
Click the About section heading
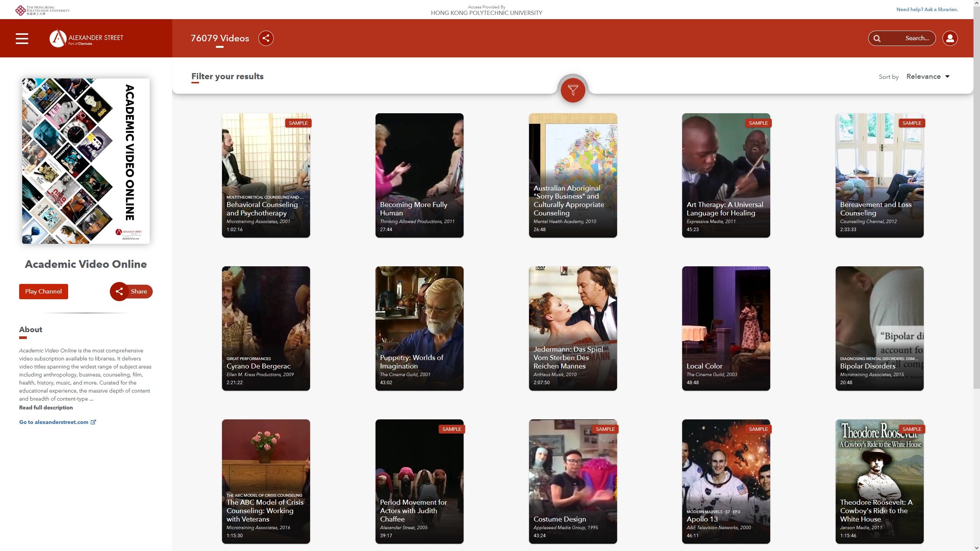tap(31, 329)
